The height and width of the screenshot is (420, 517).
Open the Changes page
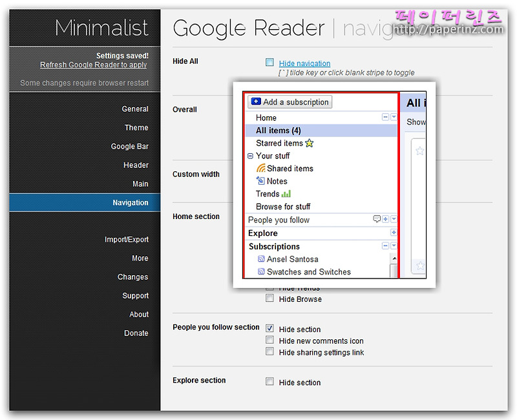click(132, 277)
